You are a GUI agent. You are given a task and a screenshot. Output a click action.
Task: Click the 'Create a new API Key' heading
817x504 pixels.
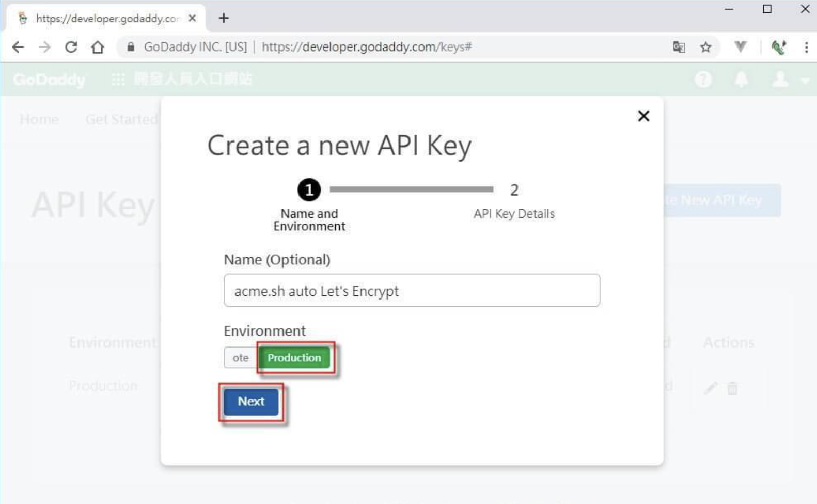click(339, 145)
